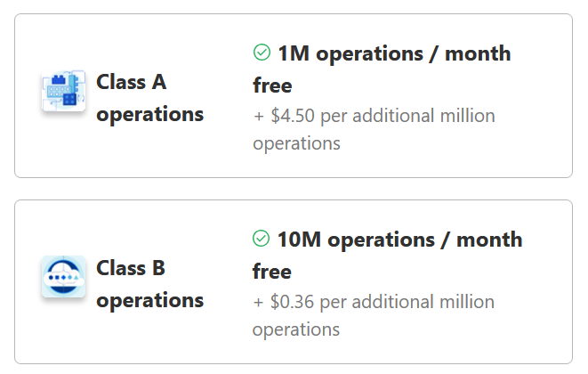Select the "Class A operations" label
The height and width of the screenshot is (374, 588).
[149, 98]
